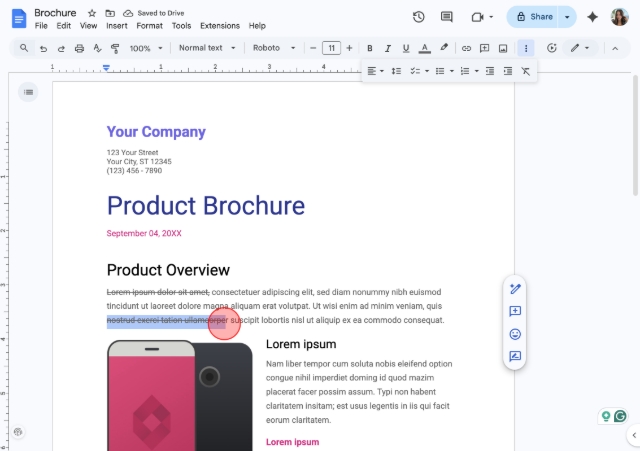Open the Extensions menu
This screenshot has width=640, height=451.
coord(220,26)
